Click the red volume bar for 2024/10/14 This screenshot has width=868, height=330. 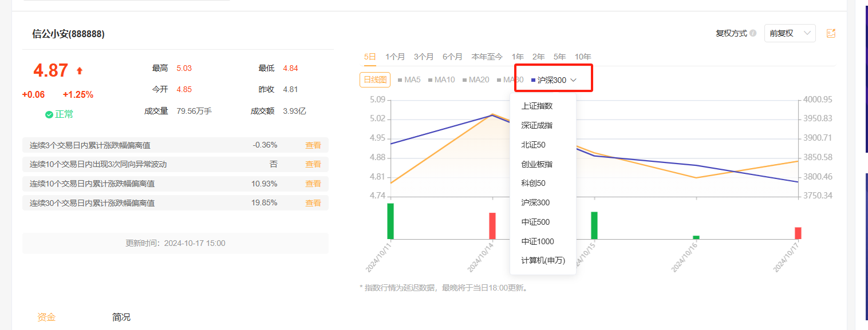pos(492,226)
